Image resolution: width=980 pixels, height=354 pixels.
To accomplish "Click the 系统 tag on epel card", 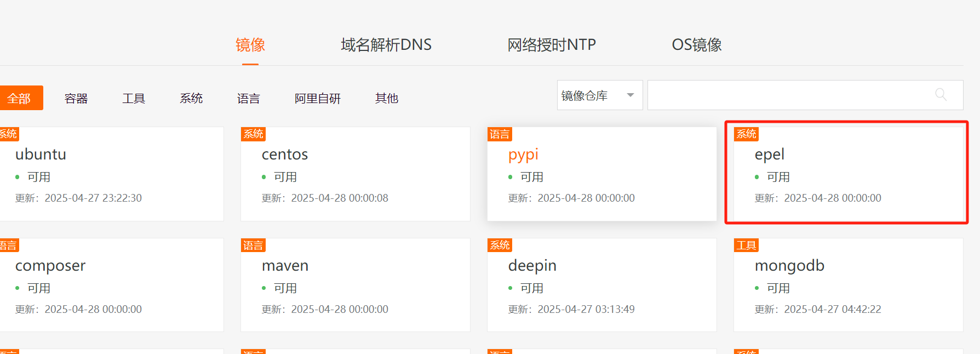I will click(x=746, y=134).
